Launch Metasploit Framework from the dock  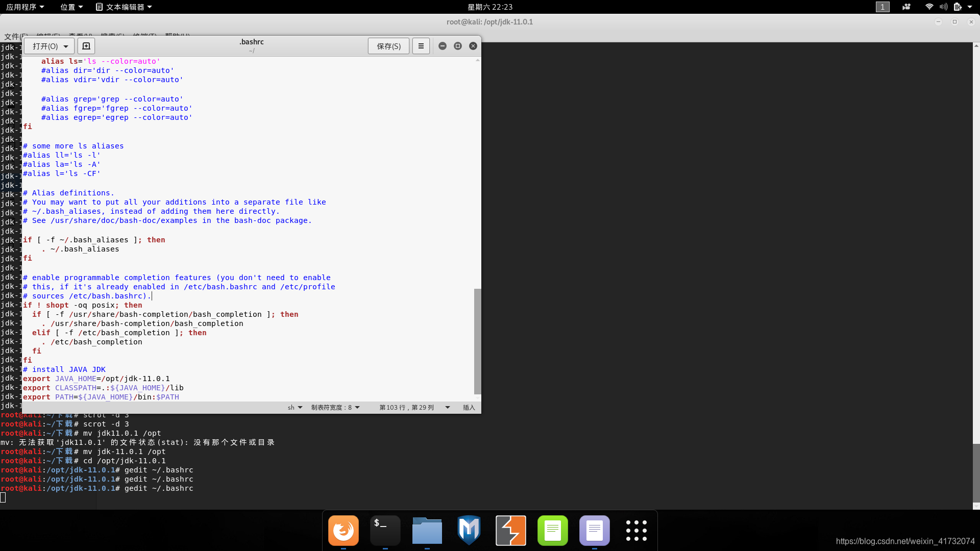pyautogui.click(x=469, y=530)
